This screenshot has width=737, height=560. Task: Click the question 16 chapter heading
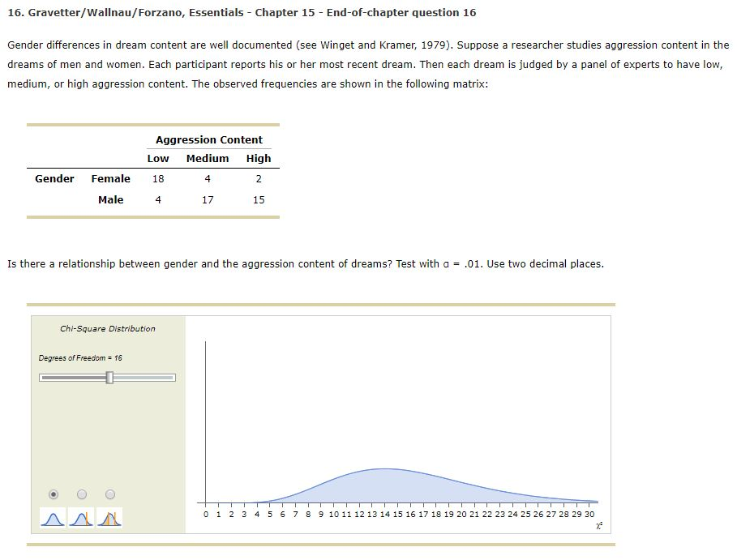point(242,13)
